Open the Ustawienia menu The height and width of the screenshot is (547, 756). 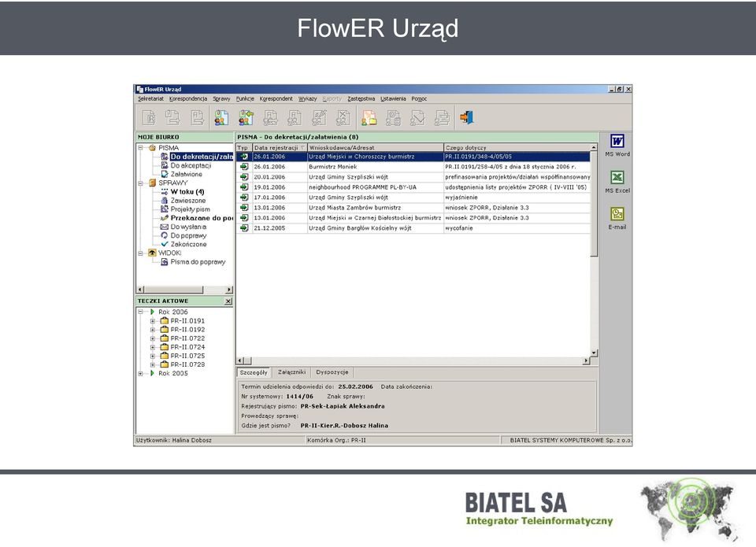[x=393, y=99]
